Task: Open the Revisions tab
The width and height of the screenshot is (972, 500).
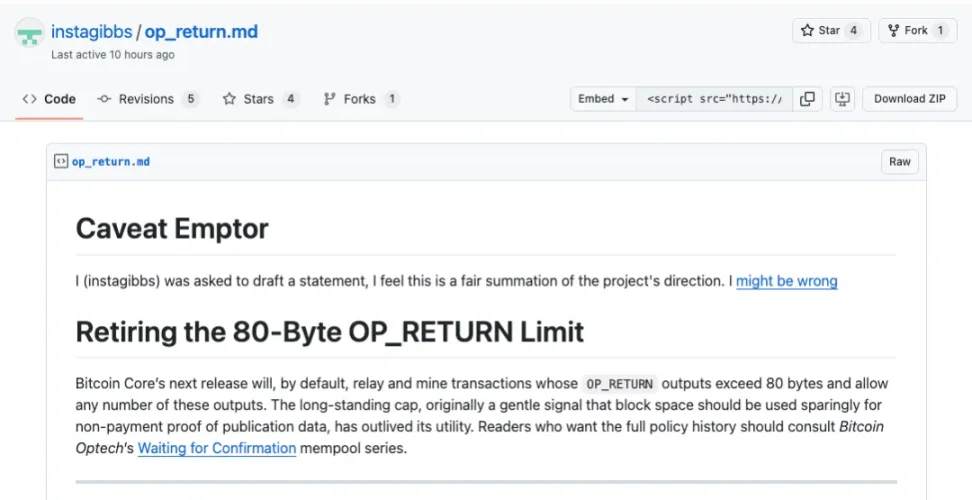Action: [x=148, y=99]
